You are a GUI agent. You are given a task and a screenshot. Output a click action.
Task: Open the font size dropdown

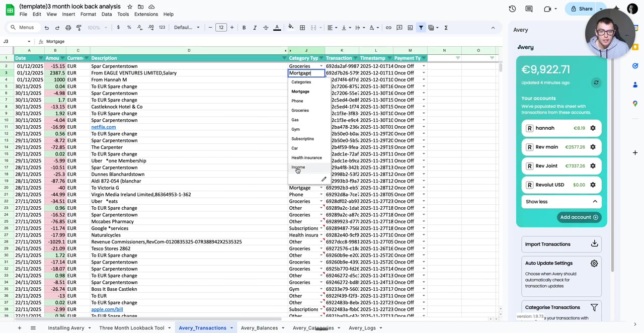[221, 27]
